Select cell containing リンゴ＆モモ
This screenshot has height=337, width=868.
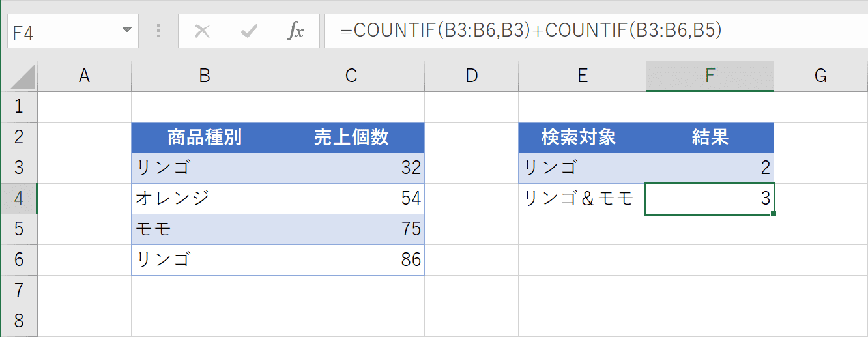583,199
